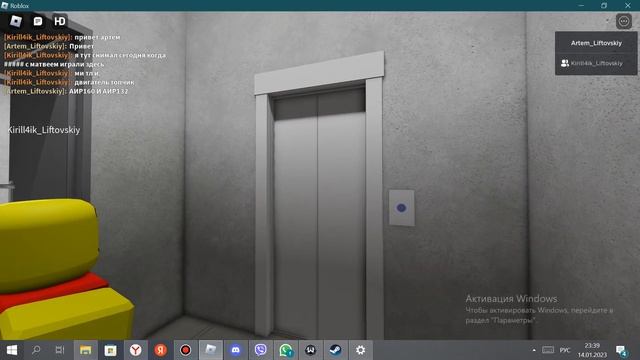Switch input language via РУС indicator

point(565,350)
